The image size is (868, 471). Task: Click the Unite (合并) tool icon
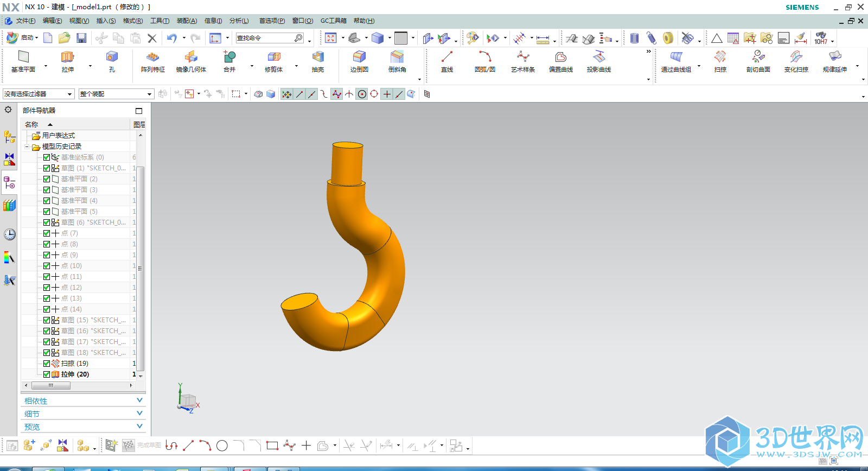pyautogui.click(x=229, y=56)
